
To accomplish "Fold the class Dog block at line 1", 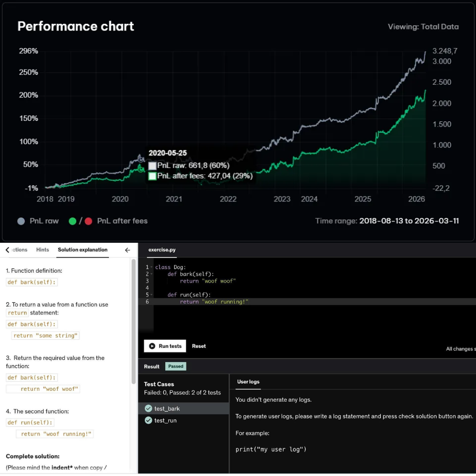I will point(151,267).
